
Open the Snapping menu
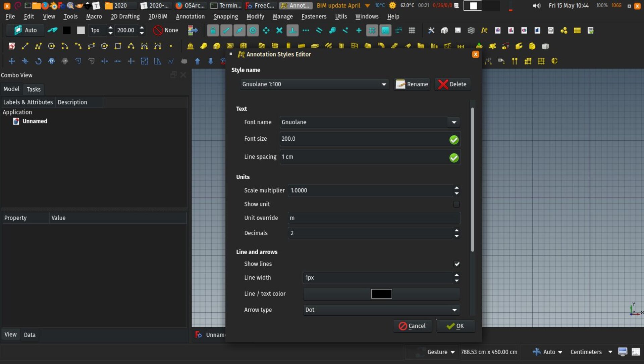coord(225,16)
